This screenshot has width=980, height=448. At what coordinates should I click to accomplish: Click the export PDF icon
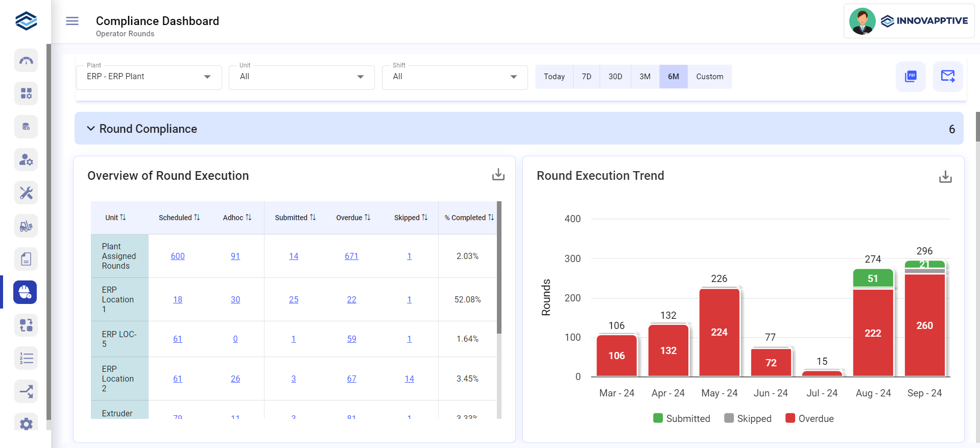(910, 77)
